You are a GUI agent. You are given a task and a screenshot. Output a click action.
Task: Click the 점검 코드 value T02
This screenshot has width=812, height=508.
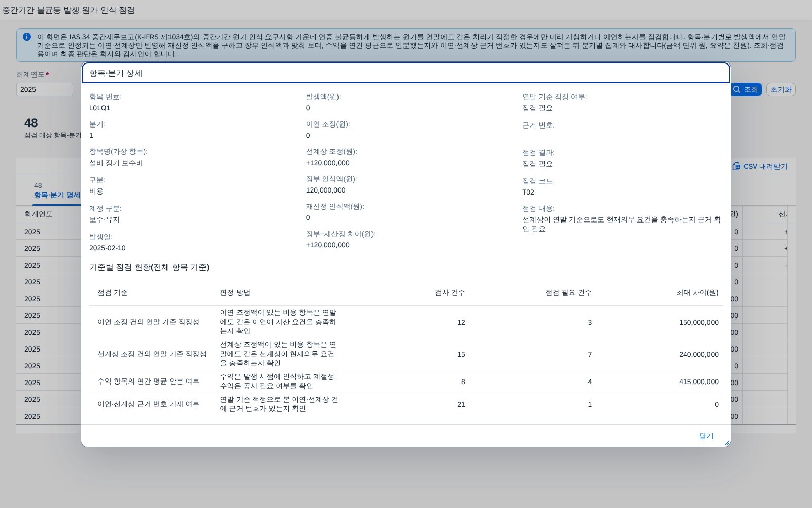point(528,192)
